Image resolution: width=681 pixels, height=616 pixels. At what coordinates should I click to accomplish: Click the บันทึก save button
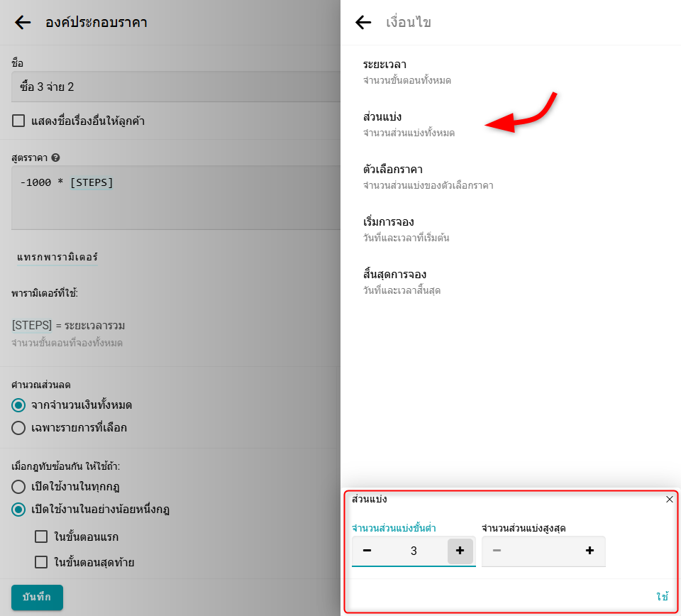pos(37,597)
